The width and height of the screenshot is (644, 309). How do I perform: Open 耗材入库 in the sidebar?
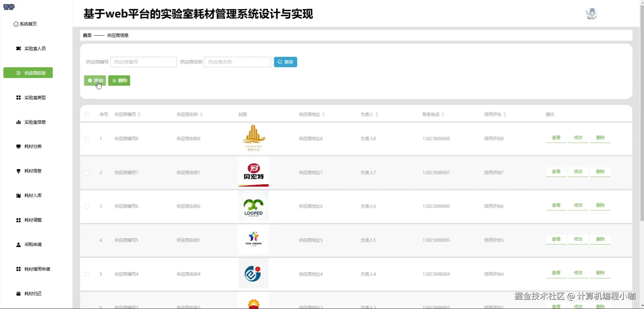point(33,196)
